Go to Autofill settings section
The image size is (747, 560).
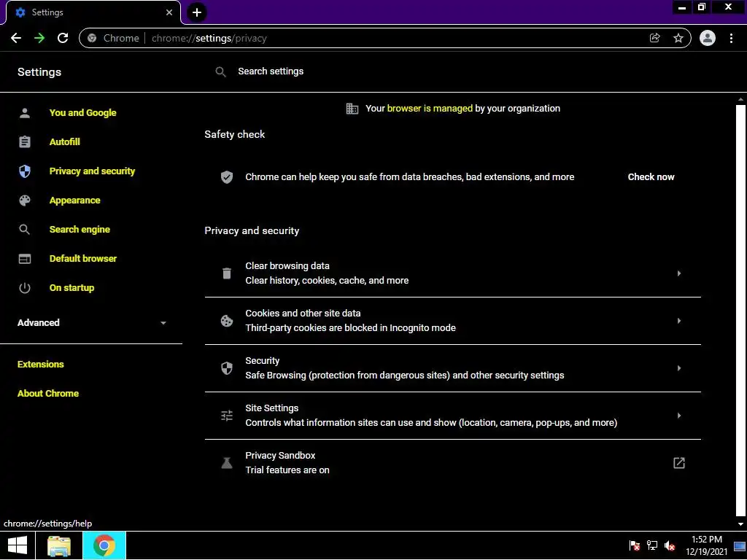(65, 142)
